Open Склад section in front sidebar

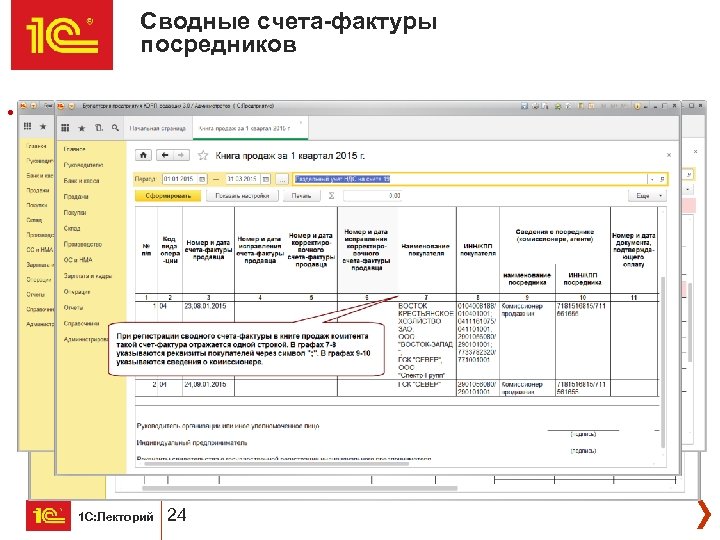72,228
